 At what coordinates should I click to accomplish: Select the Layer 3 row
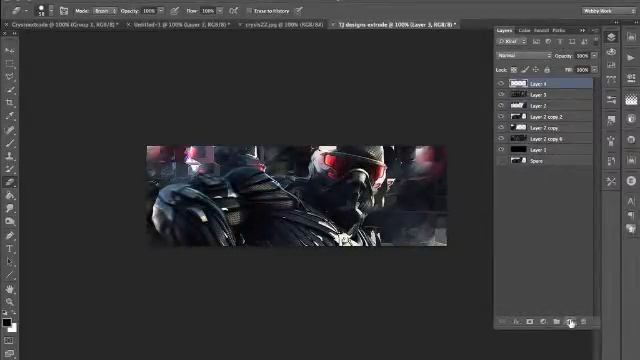544,94
